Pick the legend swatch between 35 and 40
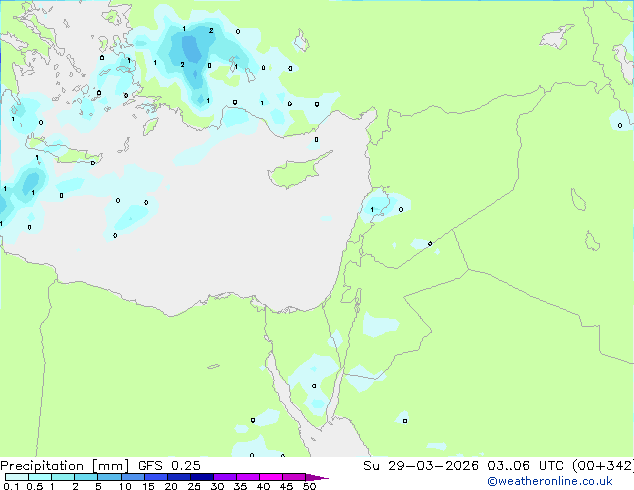 pyautogui.click(x=247, y=477)
